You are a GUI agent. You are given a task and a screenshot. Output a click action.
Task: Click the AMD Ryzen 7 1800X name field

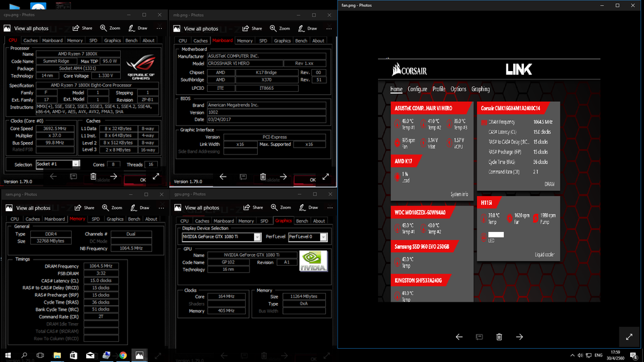tap(78, 54)
